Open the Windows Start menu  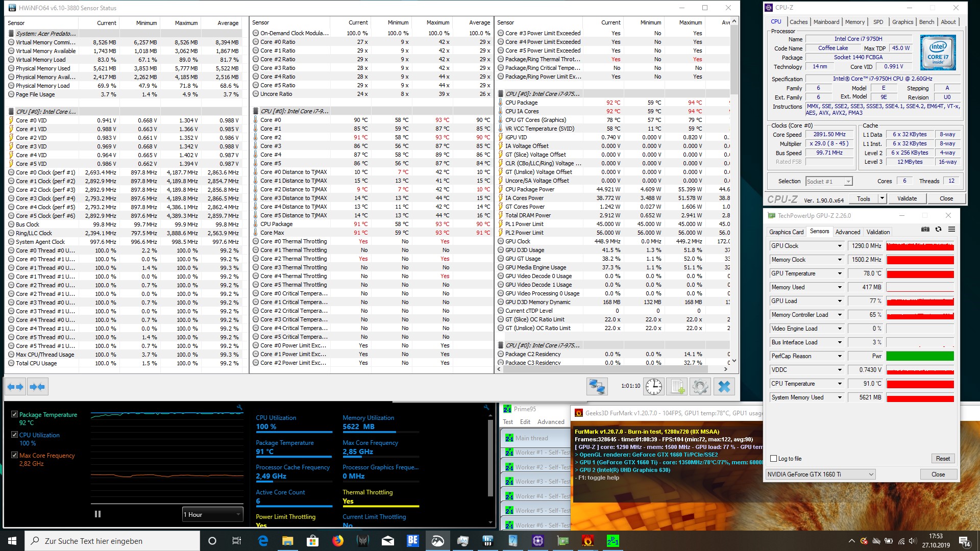[x=12, y=541]
